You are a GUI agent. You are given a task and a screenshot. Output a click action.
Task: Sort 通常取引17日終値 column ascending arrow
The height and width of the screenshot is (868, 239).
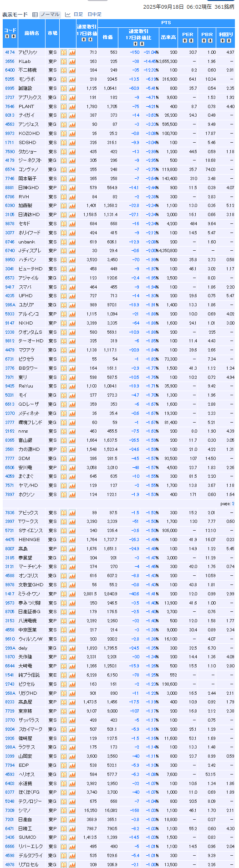83,39
